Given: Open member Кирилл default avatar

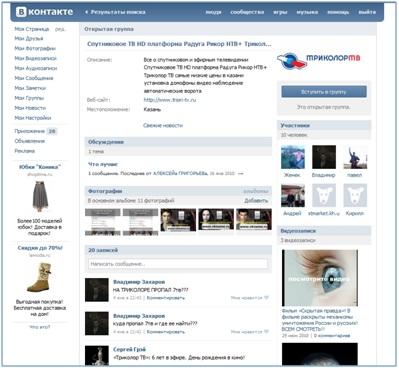Looking at the screenshot, I should click(x=355, y=196).
